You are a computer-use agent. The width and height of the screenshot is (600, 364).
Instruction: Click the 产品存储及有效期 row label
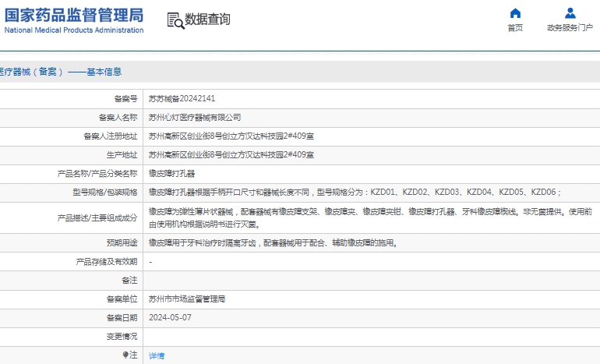(107, 262)
